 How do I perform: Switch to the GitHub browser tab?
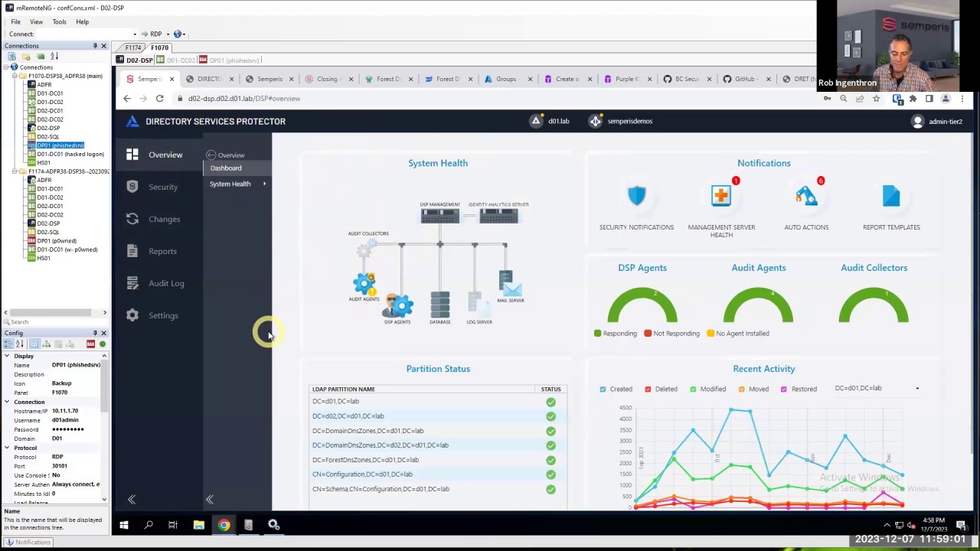pyautogui.click(x=745, y=79)
